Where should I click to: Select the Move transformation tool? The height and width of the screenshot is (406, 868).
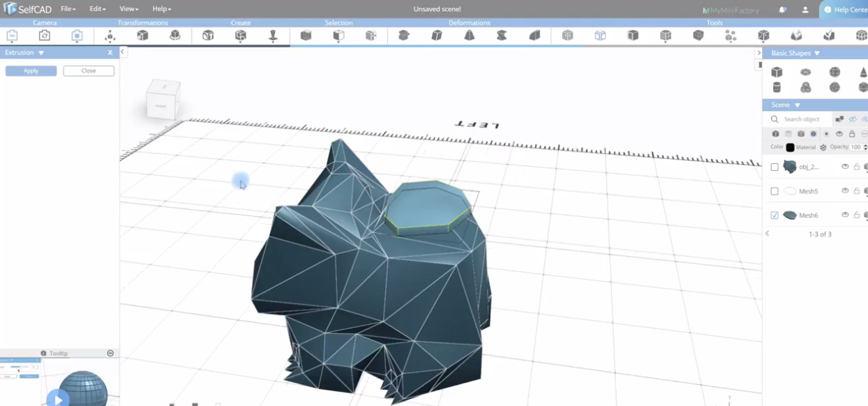coord(110,36)
